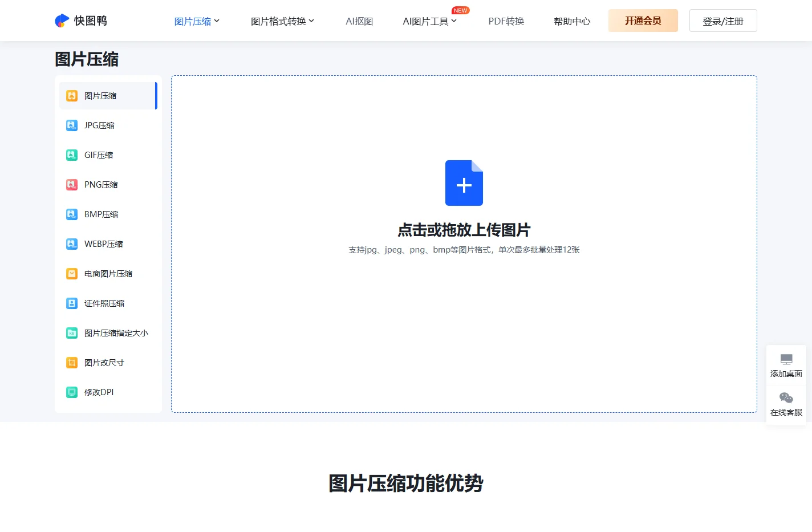
Task: Click the 图片压缩 sidebar icon
Action: click(x=72, y=96)
